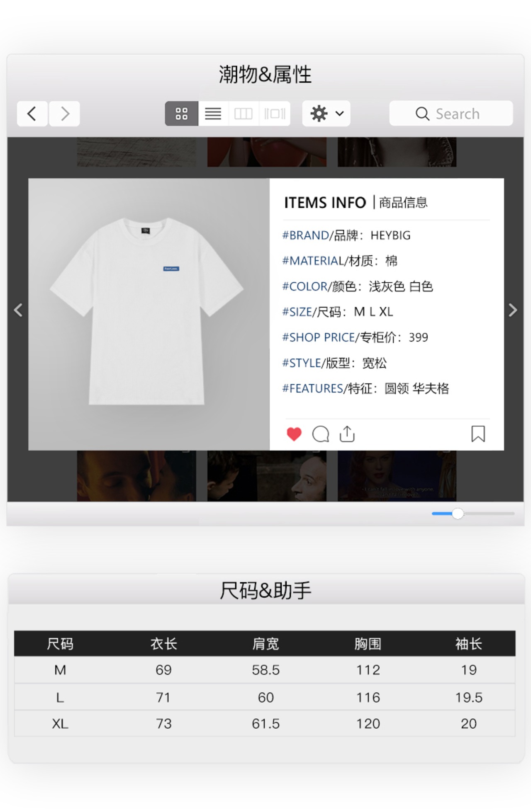This screenshot has height=812, width=531.
Task: Switch to column view
Action: point(244,114)
